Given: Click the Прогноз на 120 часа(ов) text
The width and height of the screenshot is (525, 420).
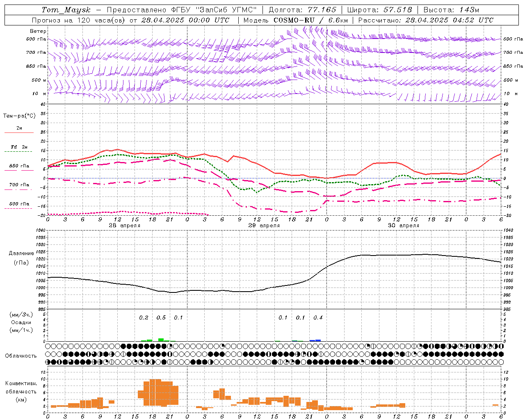Looking at the screenshot, I should (79, 20).
